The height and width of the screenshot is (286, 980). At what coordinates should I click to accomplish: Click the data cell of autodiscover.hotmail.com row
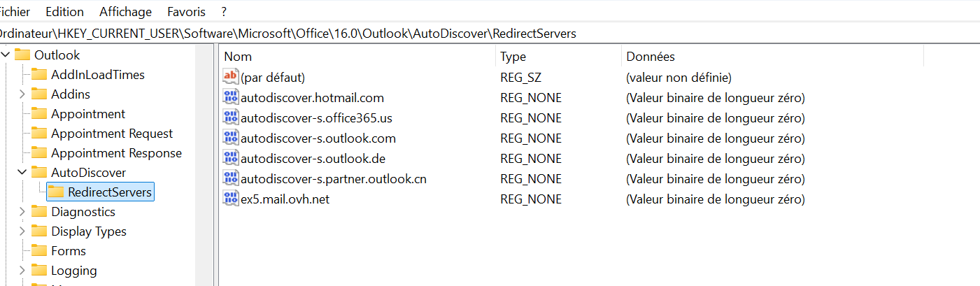(x=716, y=97)
